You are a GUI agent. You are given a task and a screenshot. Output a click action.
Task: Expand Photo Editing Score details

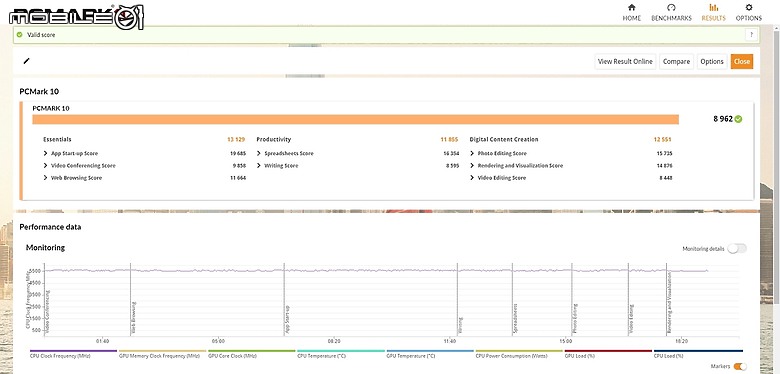coord(472,154)
